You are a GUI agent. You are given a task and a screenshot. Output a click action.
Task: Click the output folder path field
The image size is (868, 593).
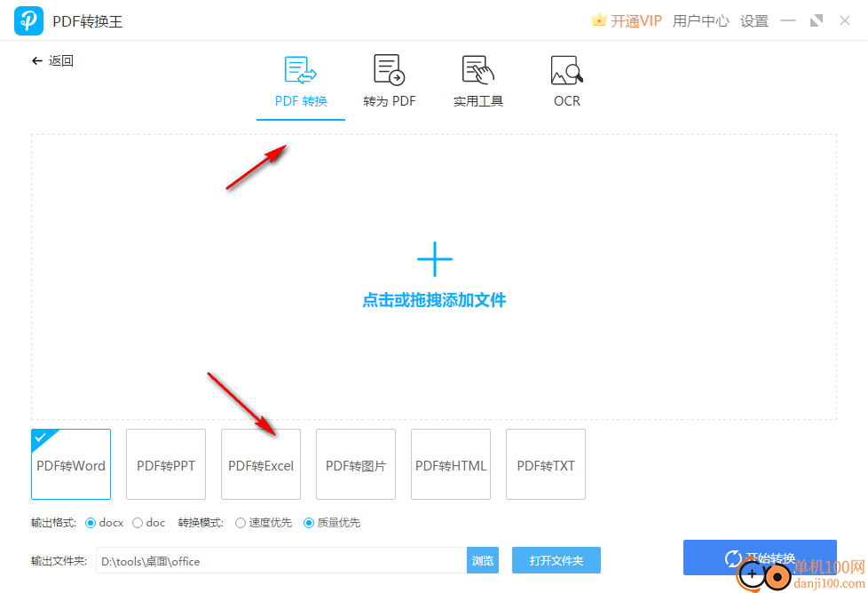281,561
